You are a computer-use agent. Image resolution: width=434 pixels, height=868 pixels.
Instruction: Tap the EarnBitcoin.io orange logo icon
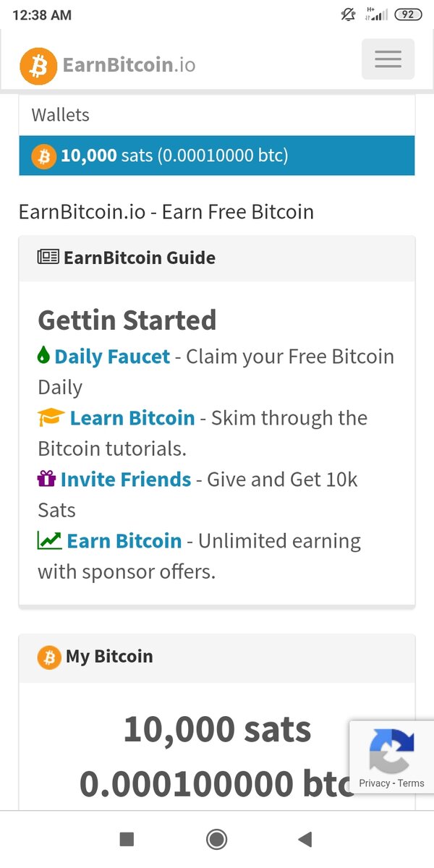[38, 66]
